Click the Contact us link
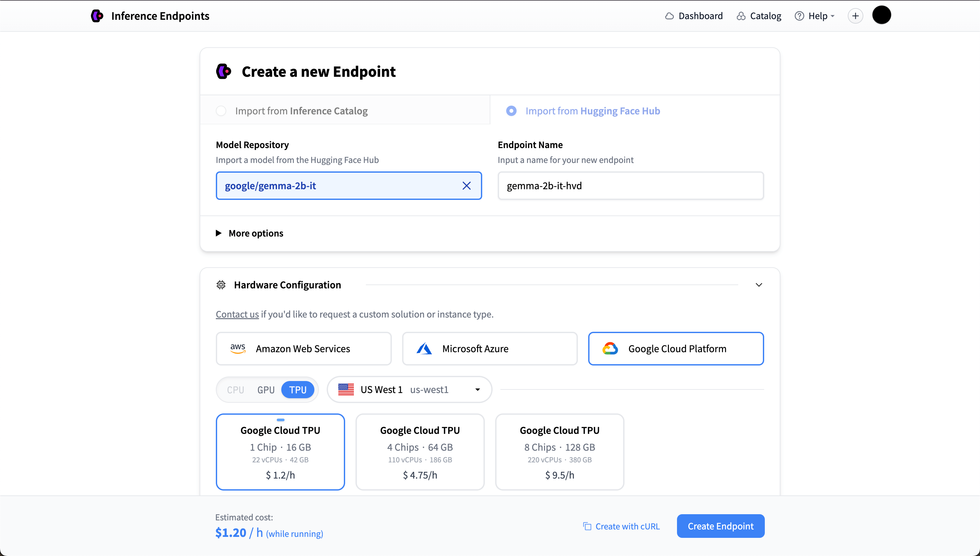Screen dimensions: 980x556 click(237, 314)
